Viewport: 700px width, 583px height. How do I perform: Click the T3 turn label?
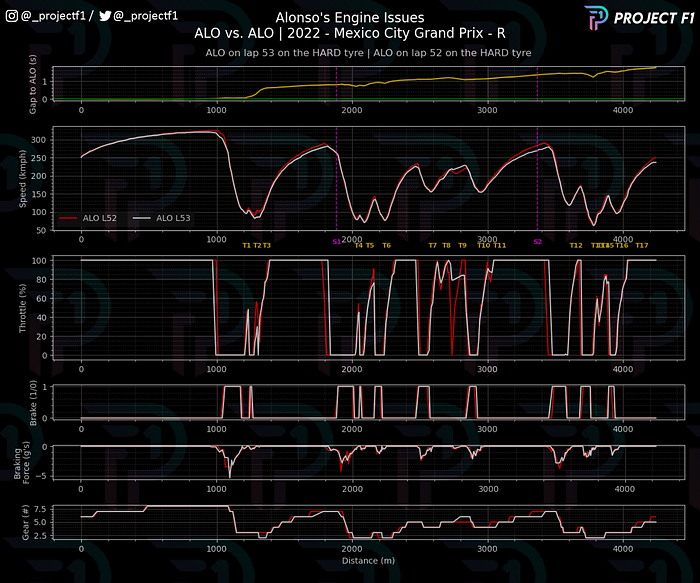coord(267,246)
